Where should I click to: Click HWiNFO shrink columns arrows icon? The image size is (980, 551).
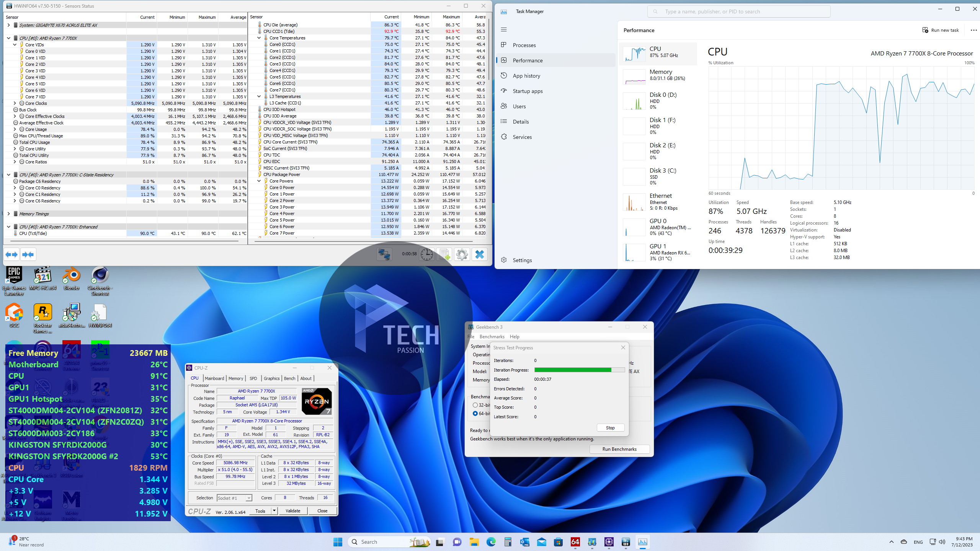coord(28,254)
